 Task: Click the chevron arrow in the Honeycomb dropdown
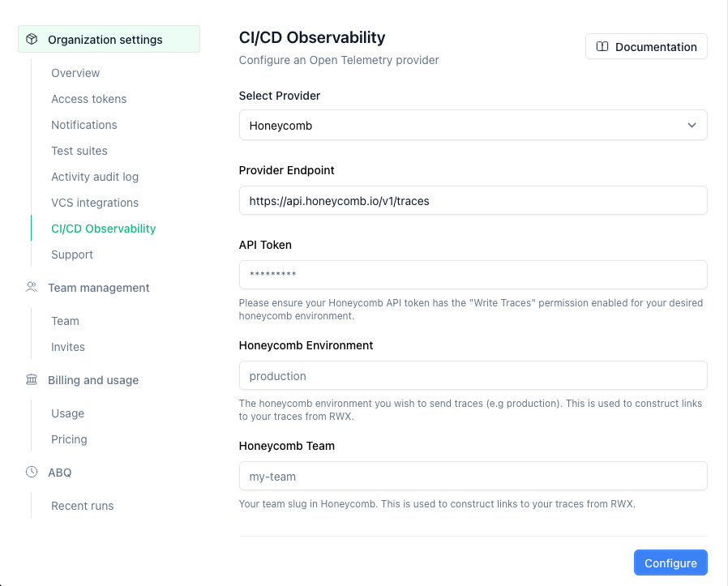point(692,126)
